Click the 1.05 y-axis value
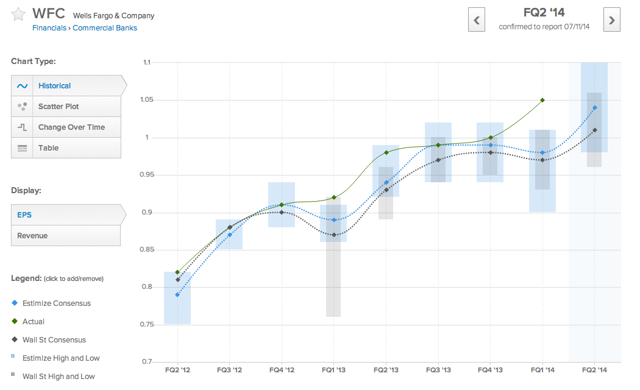This screenshot has width=640, height=390. (x=147, y=100)
